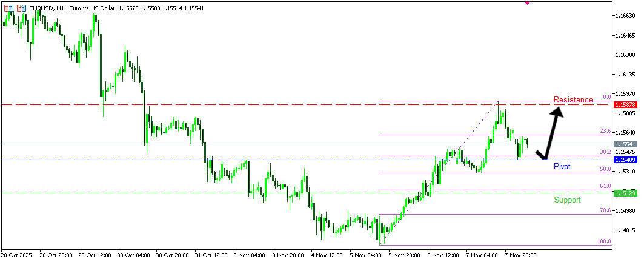The height and width of the screenshot is (262, 644).
Task: Select the Fibonacci 23.6 level label
Action: 605,131
